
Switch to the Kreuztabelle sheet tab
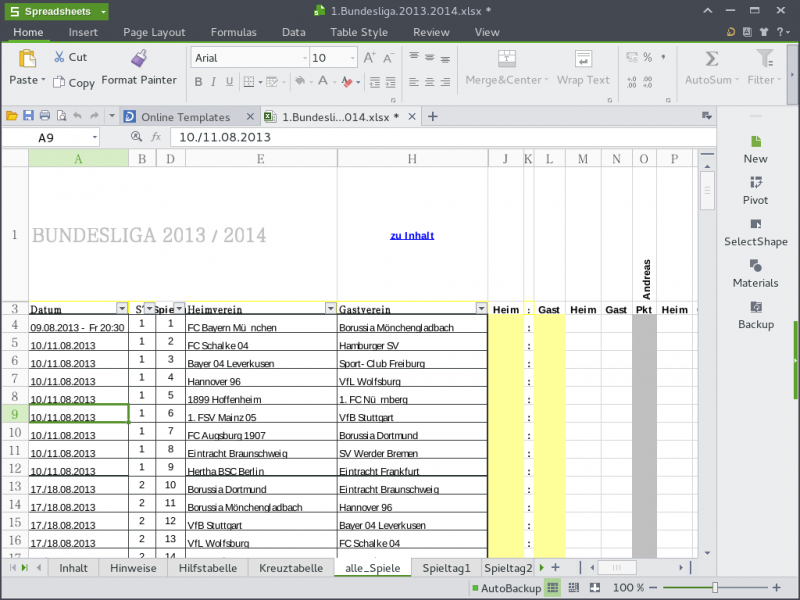point(290,568)
